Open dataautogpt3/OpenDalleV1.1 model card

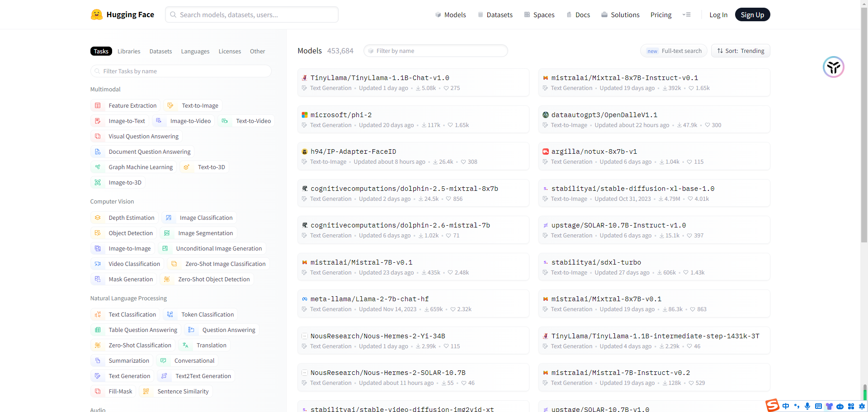click(654, 119)
